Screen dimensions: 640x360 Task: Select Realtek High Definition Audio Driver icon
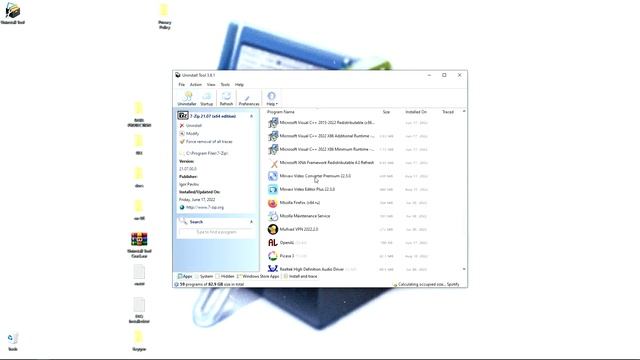point(273,269)
